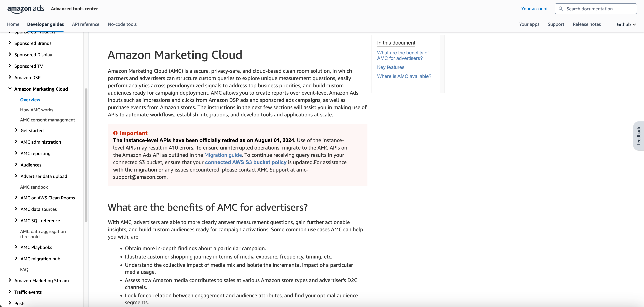Screen dimensions: 644x307
Task: Expand the AMC SQL reference chevron
Action: [x=16, y=220]
